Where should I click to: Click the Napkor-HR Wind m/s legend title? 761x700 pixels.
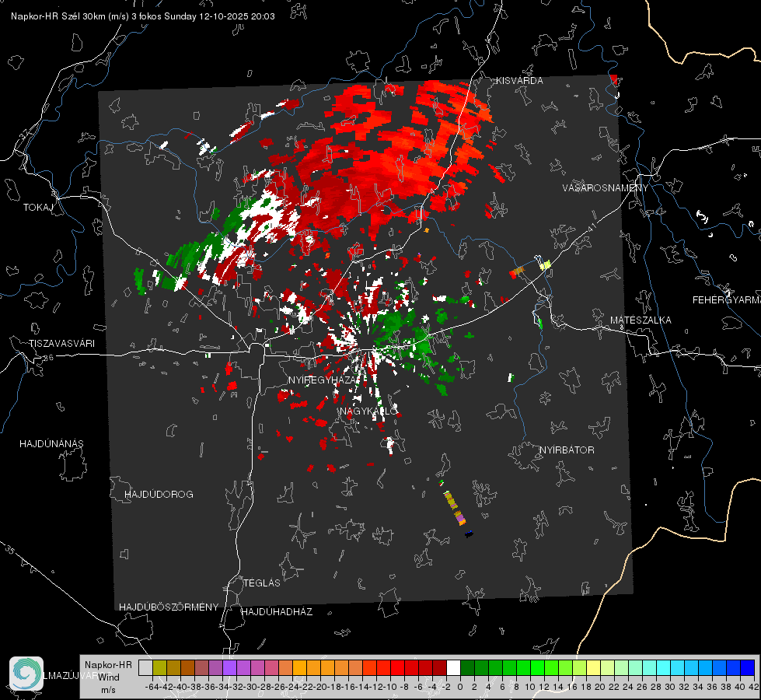pyautogui.click(x=108, y=677)
